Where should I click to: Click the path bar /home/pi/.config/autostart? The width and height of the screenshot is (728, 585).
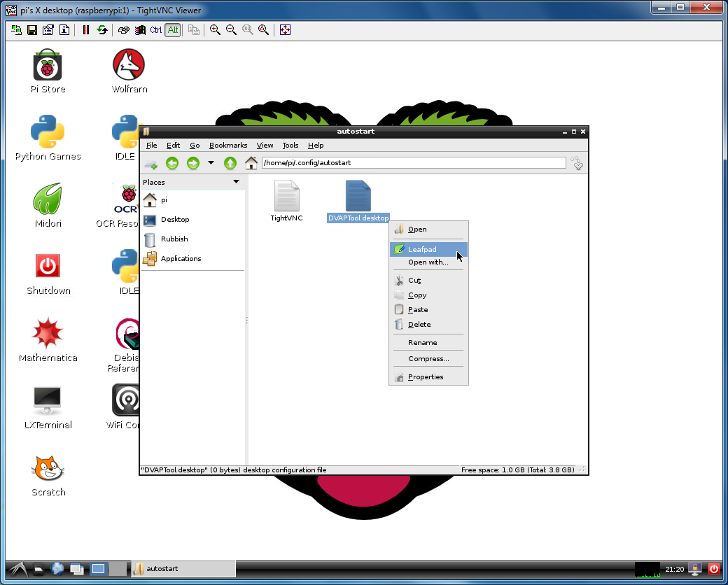point(414,162)
